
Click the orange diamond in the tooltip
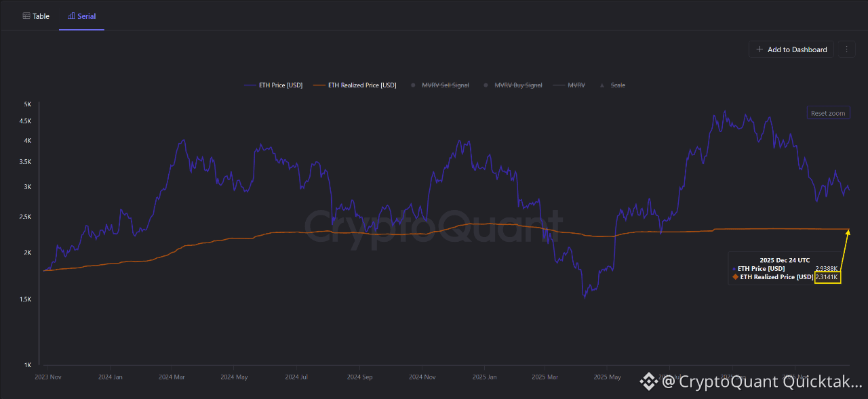pos(734,277)
